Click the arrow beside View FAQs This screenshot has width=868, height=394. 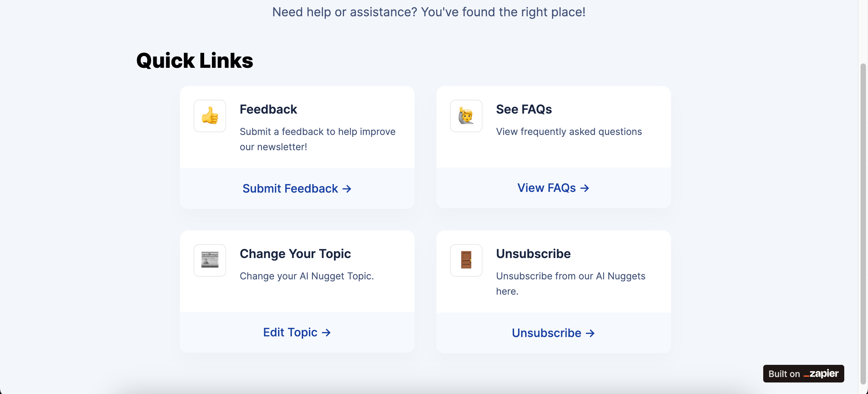click(x=585, y=188)
